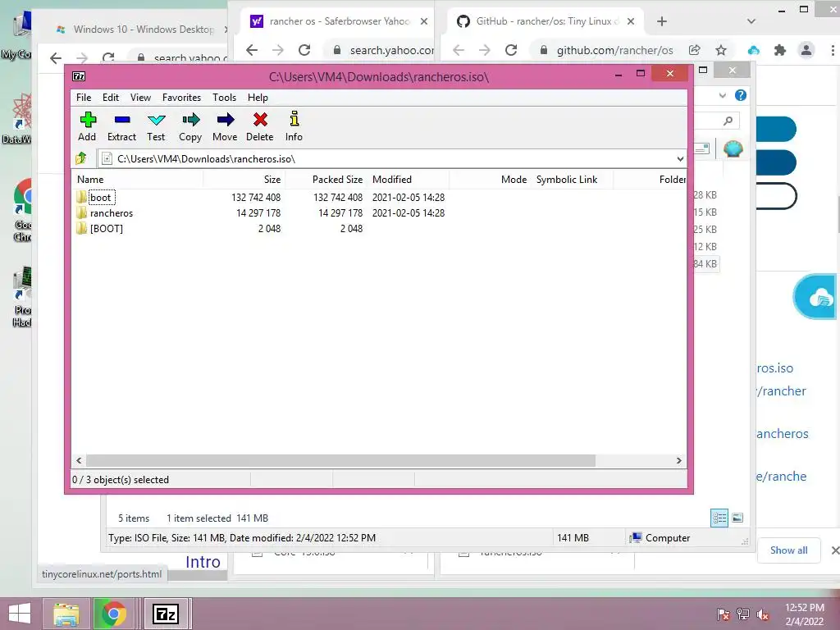Open the File menu
The height and width of the screenshot is (630, 840).
pos(84,98)
